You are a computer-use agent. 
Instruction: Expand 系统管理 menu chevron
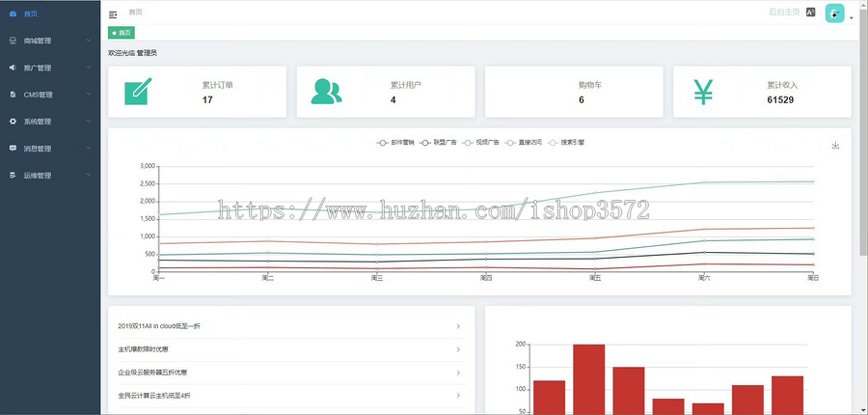(89, 122)
